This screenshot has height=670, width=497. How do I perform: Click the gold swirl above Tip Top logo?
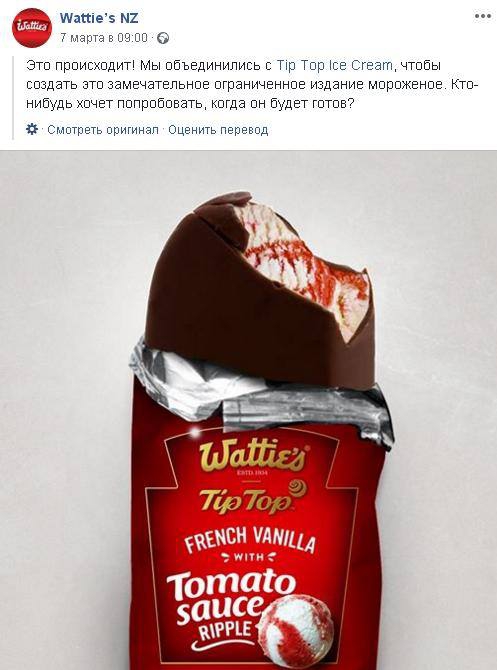297,488
